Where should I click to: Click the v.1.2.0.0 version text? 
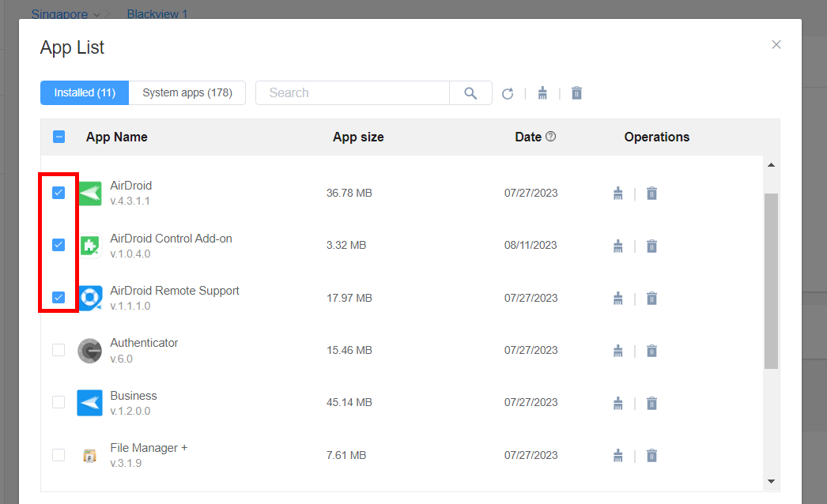(130, 411)
